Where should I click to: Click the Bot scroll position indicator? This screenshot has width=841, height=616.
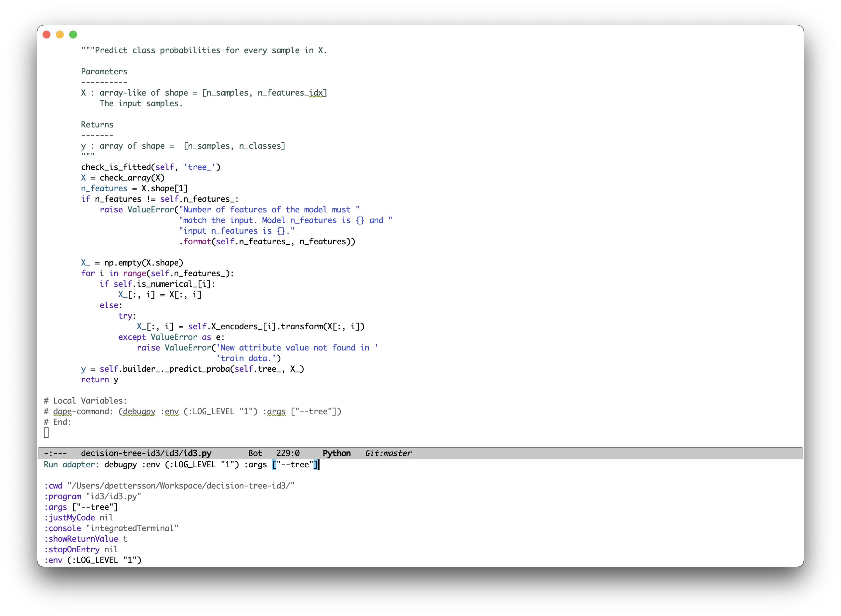pos(255,453)
